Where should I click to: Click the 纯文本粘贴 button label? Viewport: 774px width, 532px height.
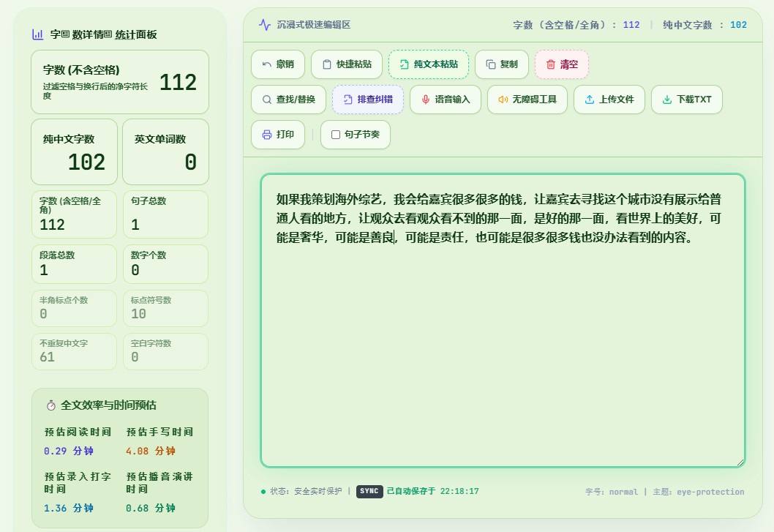pyautogui.click(x=436, y=64)
